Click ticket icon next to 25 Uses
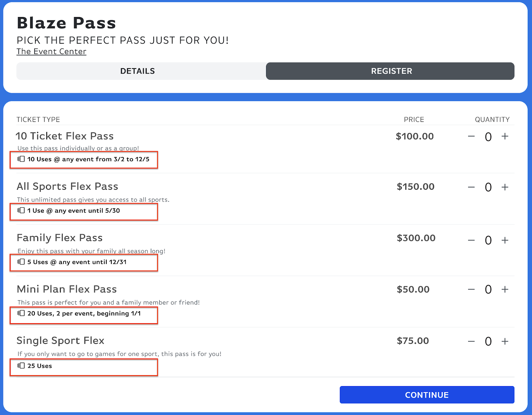 coord(21,366)
